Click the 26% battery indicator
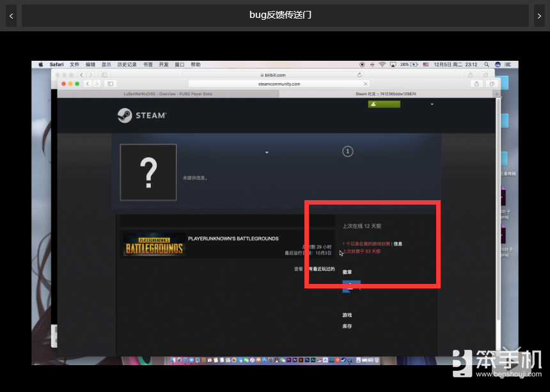Image resolution: width=550 pixels, height=392 pixels. tap(409, 65)
